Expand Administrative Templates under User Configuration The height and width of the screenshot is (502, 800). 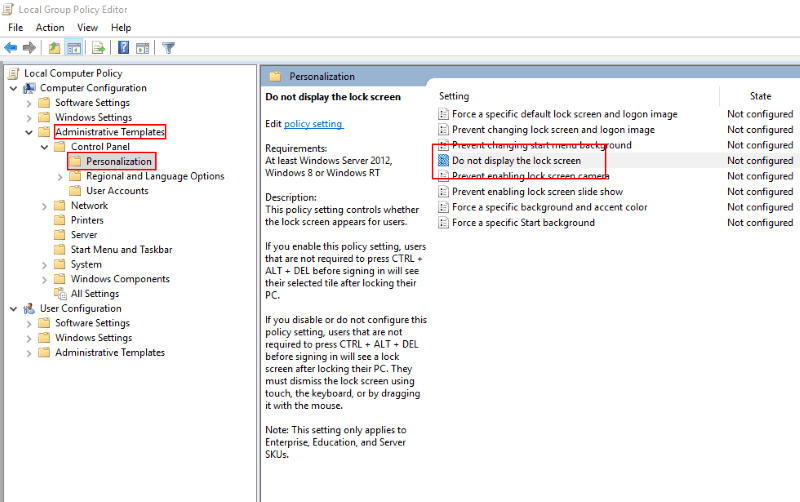pyautogui.click(x=29, y=353)
